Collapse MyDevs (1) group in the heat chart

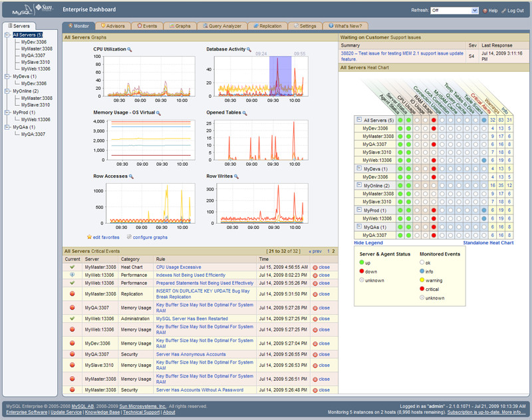tap(359, 168)
